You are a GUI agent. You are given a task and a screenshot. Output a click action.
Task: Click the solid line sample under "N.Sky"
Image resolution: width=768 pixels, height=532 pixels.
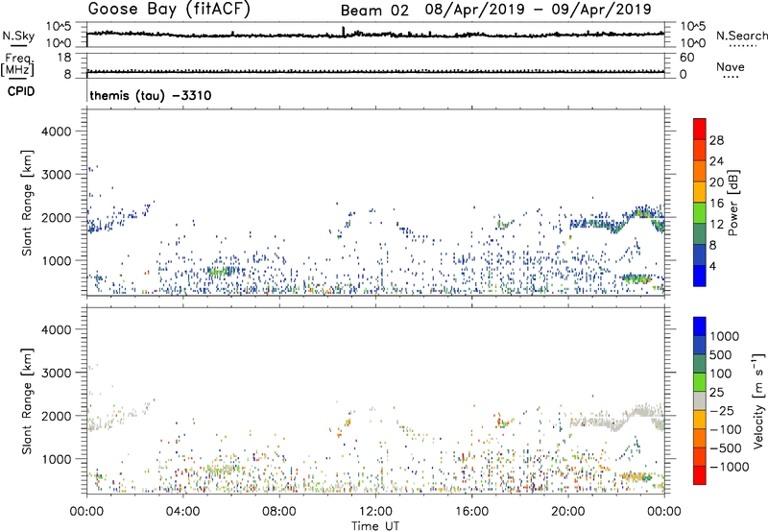[18, 45]
